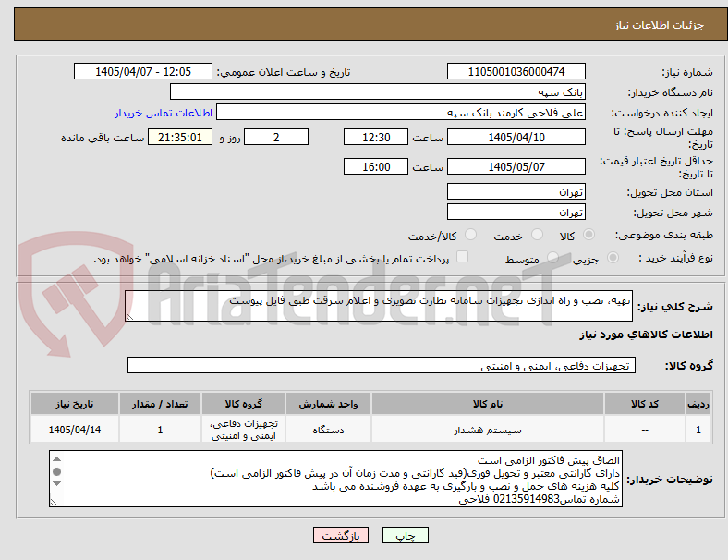The width and height of the screenshot is (728, 560).
Task: Click the بازگشت (back) button
Action: click(x=341, y=535)
